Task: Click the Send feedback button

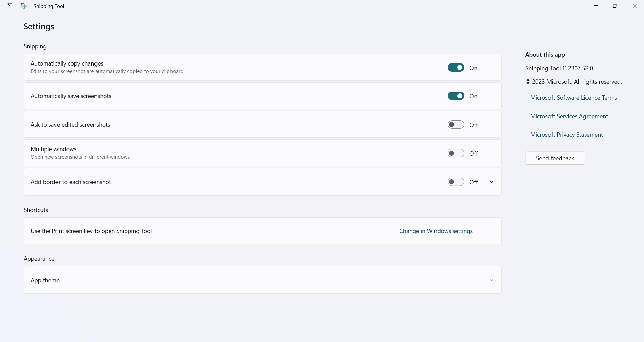Action: [x=555, y=158]
